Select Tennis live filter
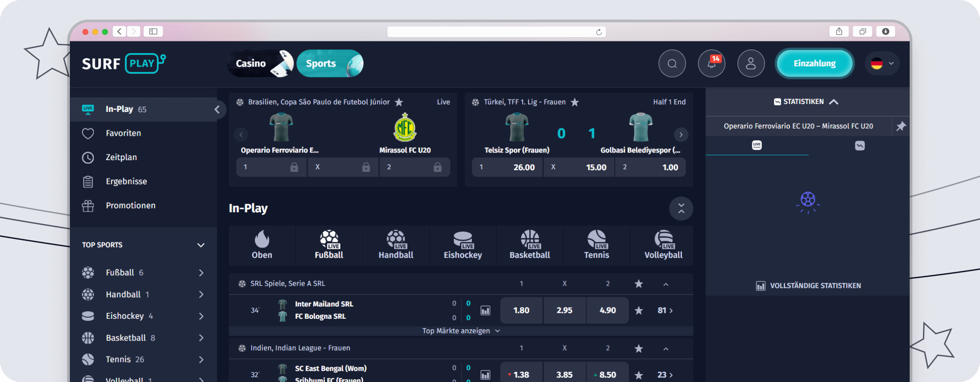This screenshot has height=382, width=980. 597,245
